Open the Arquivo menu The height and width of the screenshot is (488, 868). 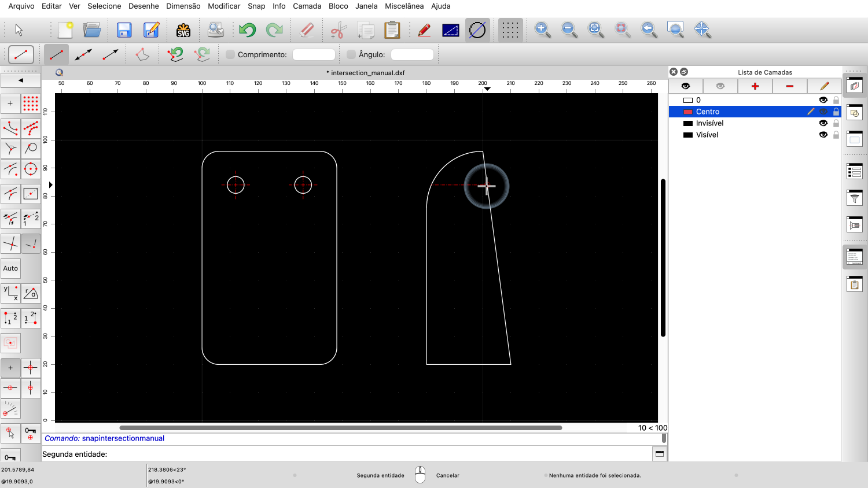coord(21,6)
